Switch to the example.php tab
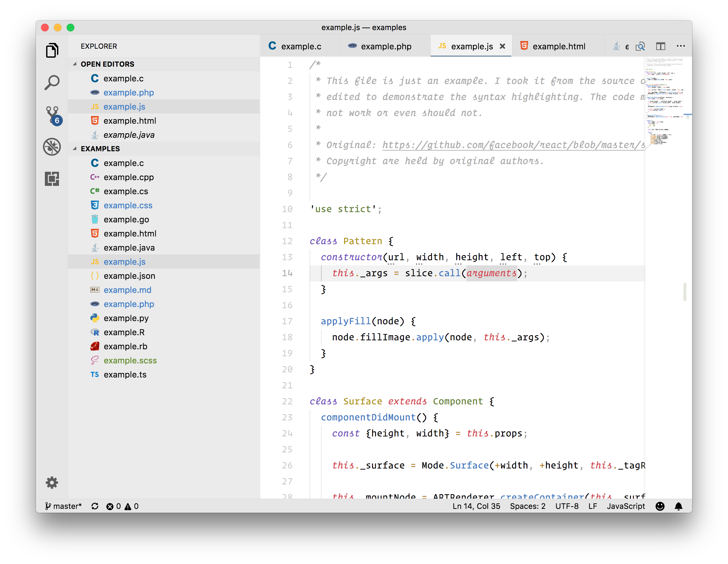The width and height of the screenshot is (728, 564). pos(386,46)
